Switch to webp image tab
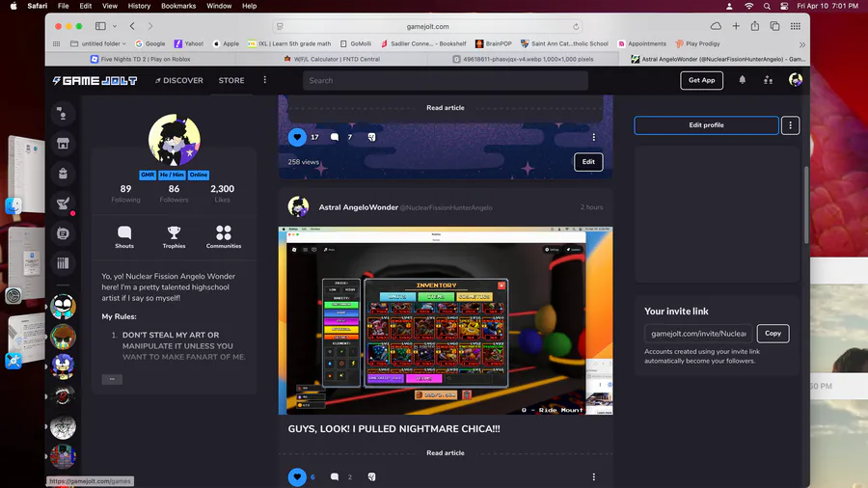The height and width of the screenshot is (488, 868). coord(523,59)
